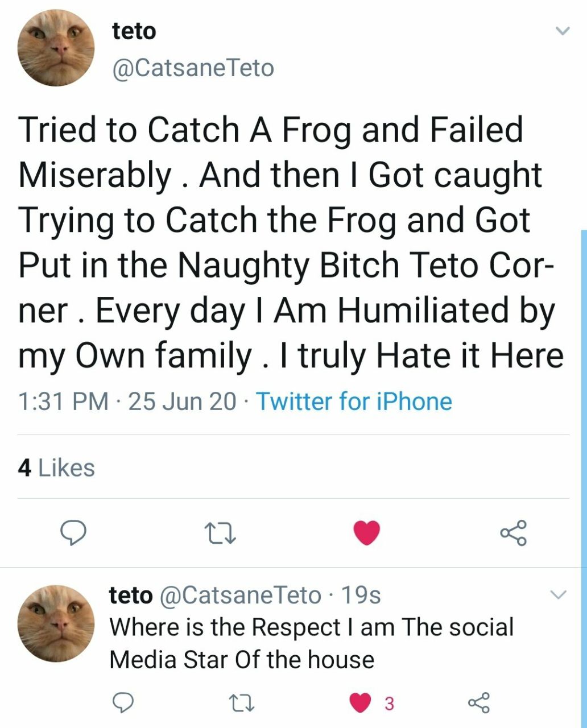The height and width of the screenshot is (728, 587).
Task: Share the main frog tweet
Action: [514, 533]
